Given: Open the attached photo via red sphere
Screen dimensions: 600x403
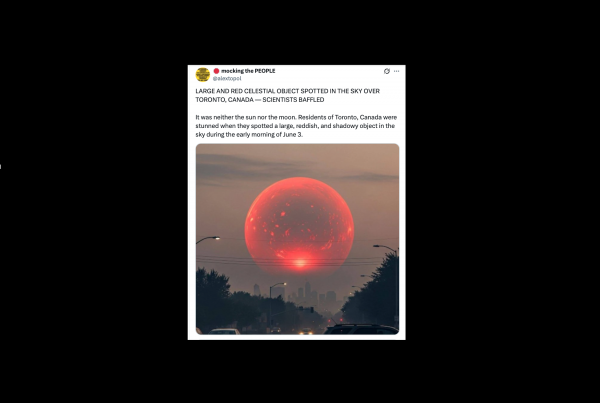Looking at the screenshot, I should (299, 226).
